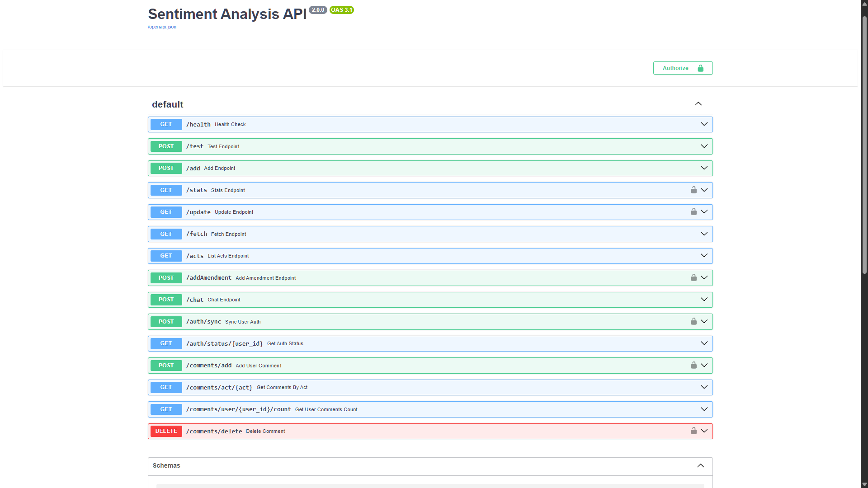Image resolution: width=868 pixels, height=488 pixels.
Task: Click the lock icon inside the Authorize button
Action: pyautogui.click(x=700, y=68)
